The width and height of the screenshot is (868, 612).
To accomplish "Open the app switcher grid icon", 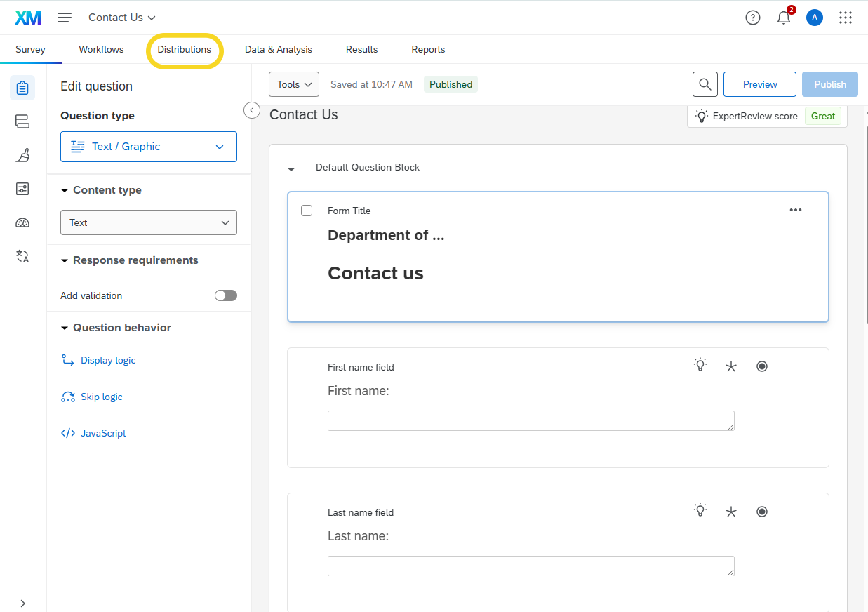I will pyautogui.click(x=846, y=18).
